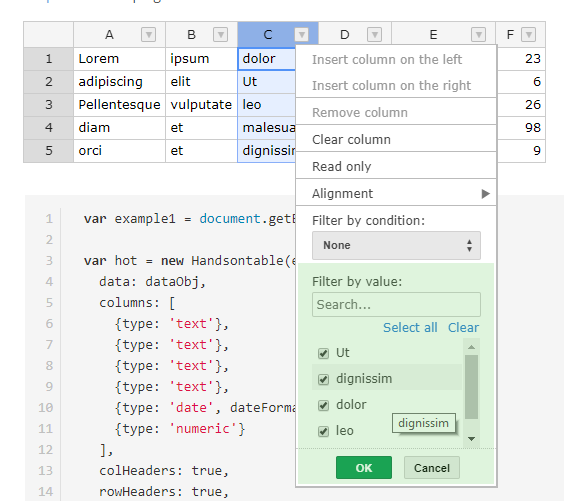Open column D dropdown menu button

tap(374, 35)
